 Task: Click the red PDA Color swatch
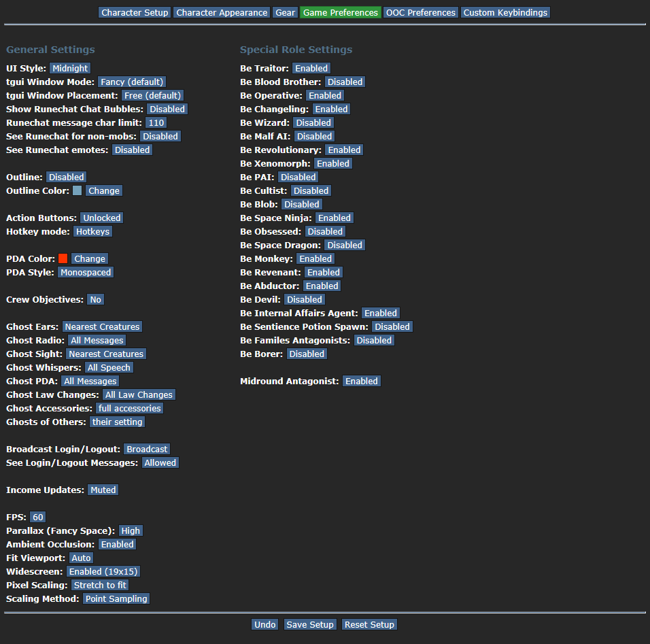(x=63, y=258)
